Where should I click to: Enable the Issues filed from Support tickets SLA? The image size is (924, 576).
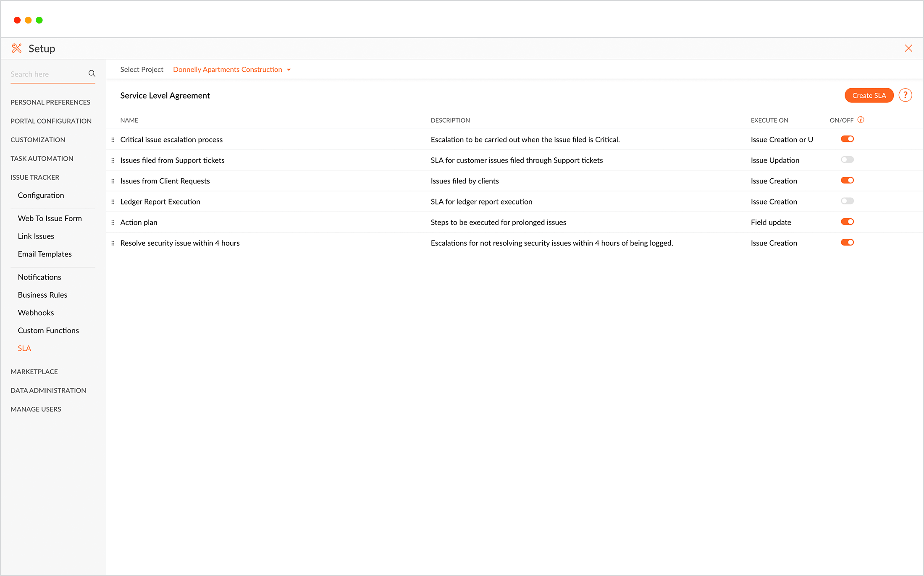click(x=847, y=160)
